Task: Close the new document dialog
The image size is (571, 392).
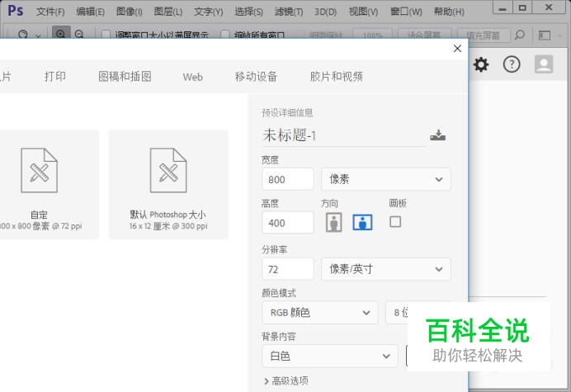Action: click(x=457, y=49)
